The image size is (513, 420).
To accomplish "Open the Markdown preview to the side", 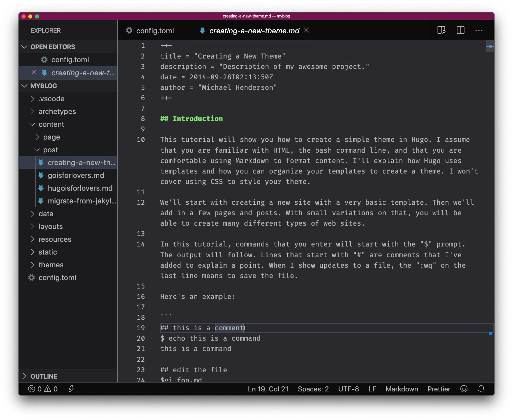I will pos(441,30).
